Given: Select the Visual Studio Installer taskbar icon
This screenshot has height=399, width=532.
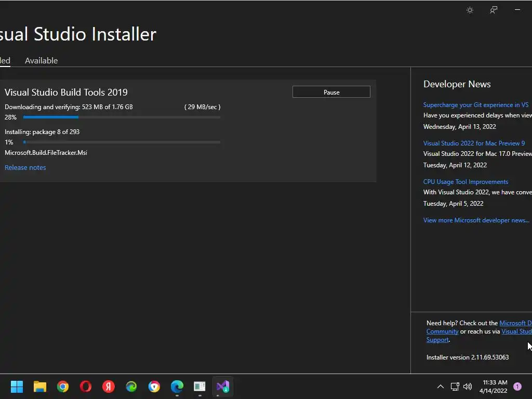Looking at the screenshot, I should coord(223,387).
